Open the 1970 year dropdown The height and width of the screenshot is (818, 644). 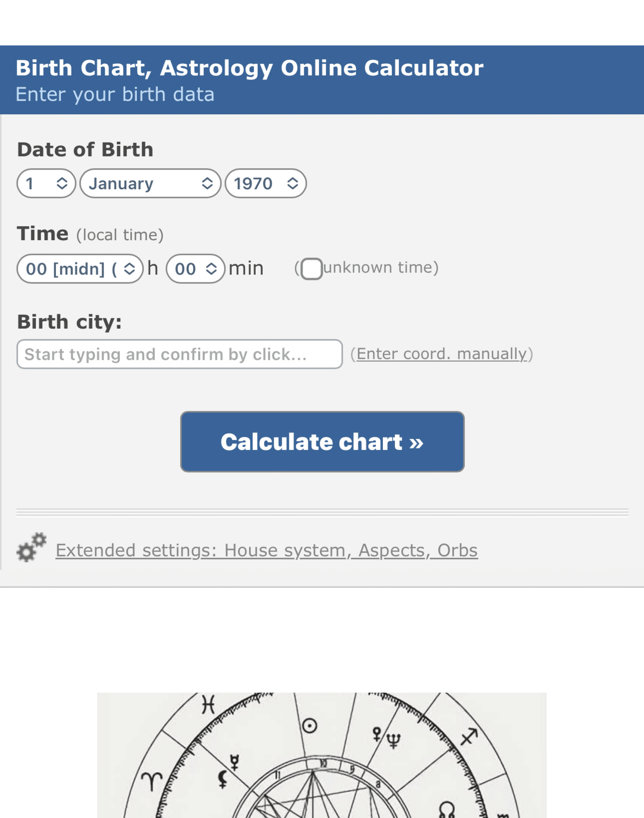[266, 183]
